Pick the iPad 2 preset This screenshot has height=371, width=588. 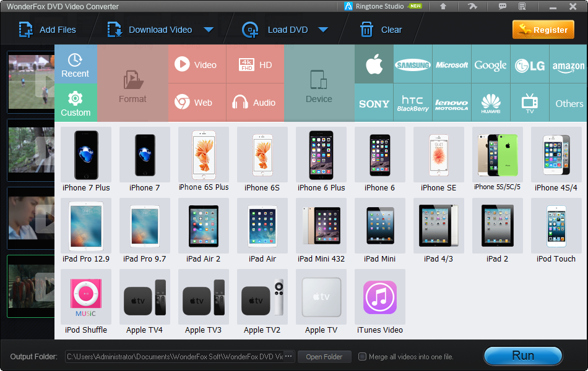click(x=498, y=231)
